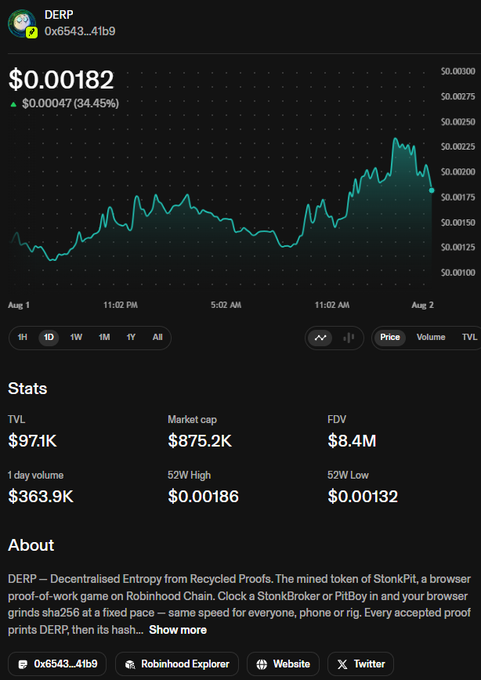Select the 1W time range
The image size is (481, 680).
(x=76, y=337)
